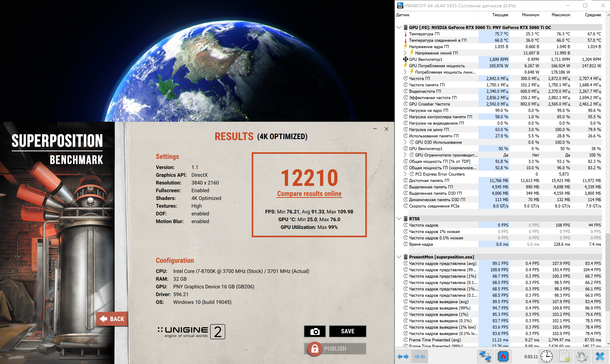Screen dimensions: 610x364
Task: Click the lightning icon beside Напряжение ядра ГП
Action: tap(405, 46)
